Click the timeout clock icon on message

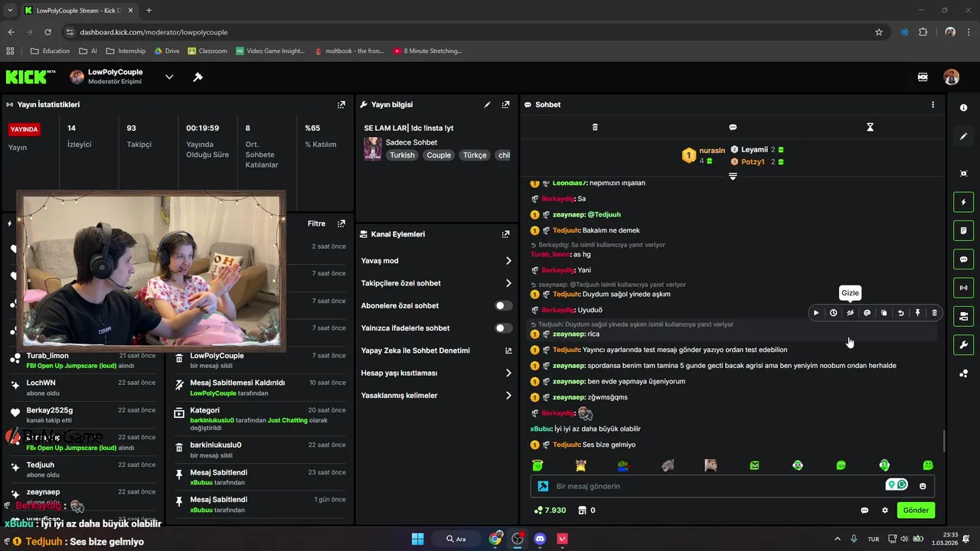(833, 312)
